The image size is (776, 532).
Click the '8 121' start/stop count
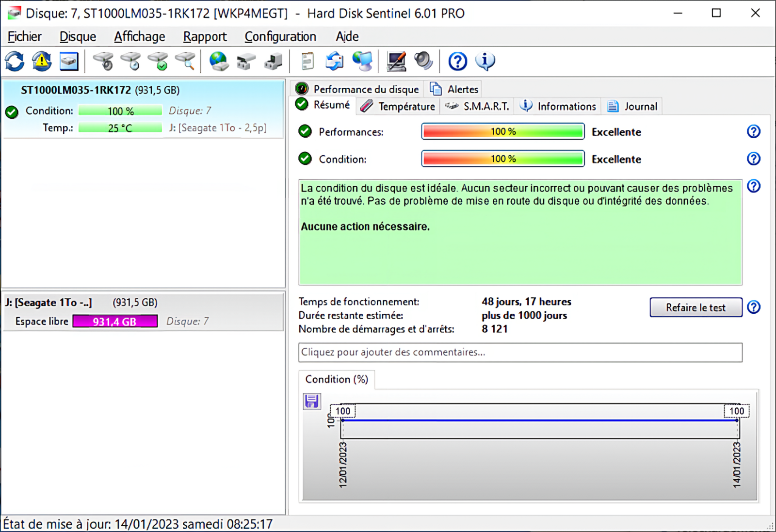[495, 329]
